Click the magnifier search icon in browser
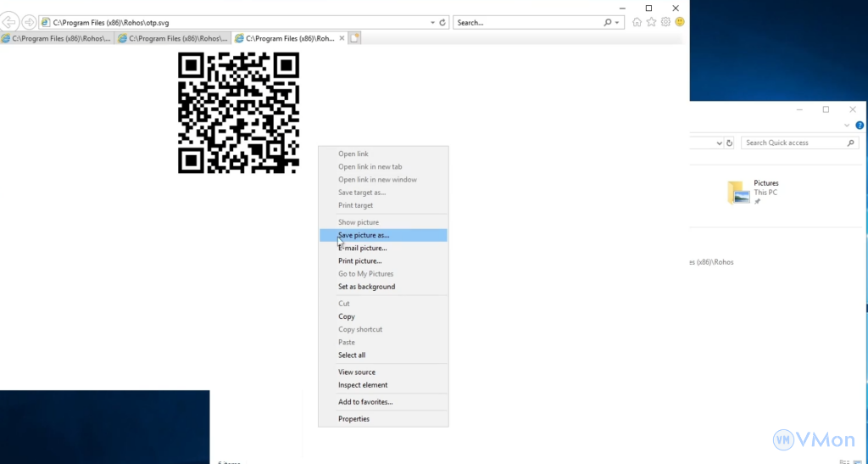 click(608, 23)
